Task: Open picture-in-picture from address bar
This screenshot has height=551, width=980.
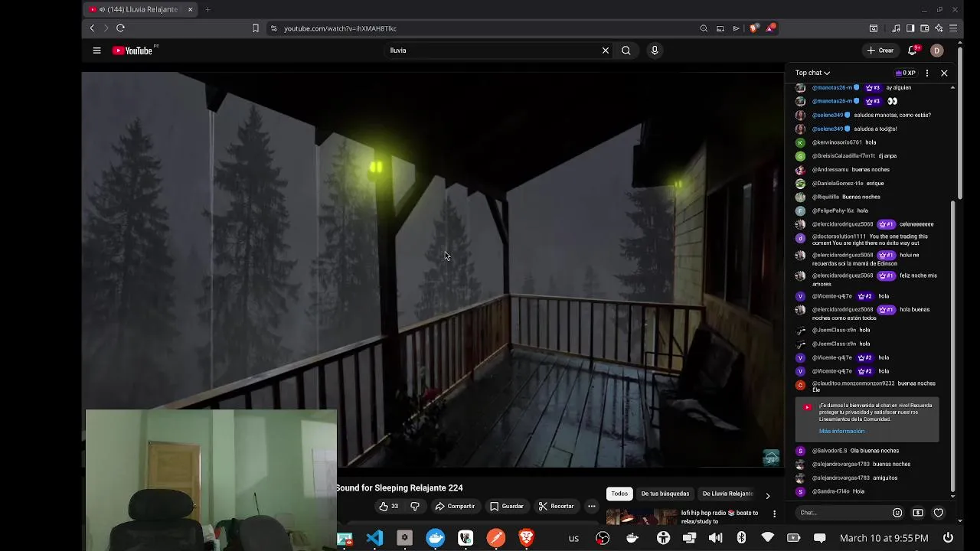Action: click(720, 28)
